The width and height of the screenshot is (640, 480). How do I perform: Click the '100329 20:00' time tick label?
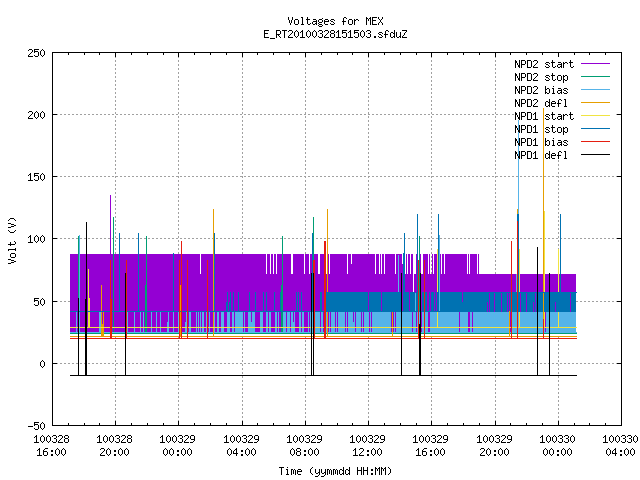tap(494, 446)
